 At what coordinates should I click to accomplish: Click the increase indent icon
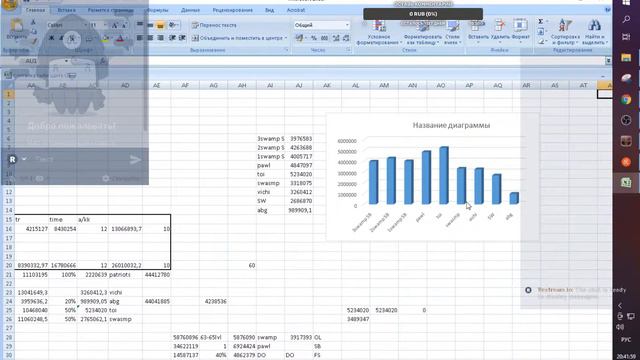(182, 38)
